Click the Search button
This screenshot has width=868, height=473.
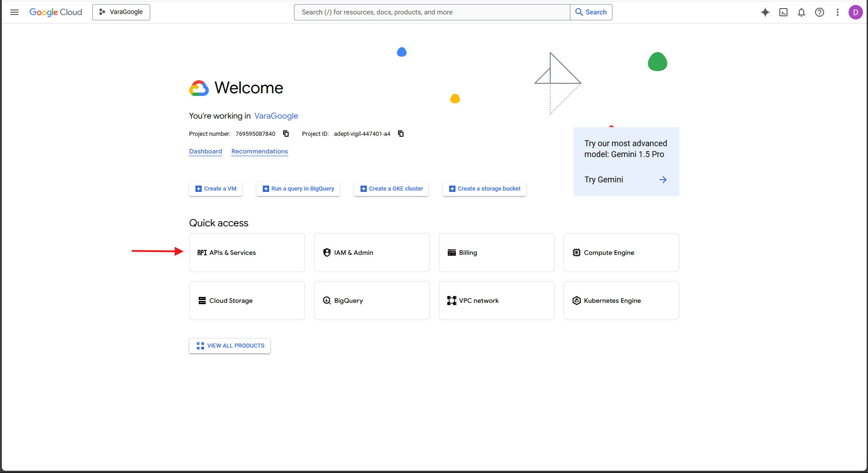coord(591,12)
